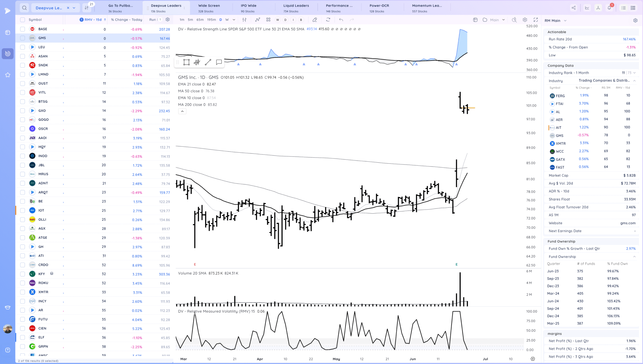Image resolution: width=643 pixels, height=364 pixels.
Task: Switch to Power-DCR tab
Action: coord(379,8)
